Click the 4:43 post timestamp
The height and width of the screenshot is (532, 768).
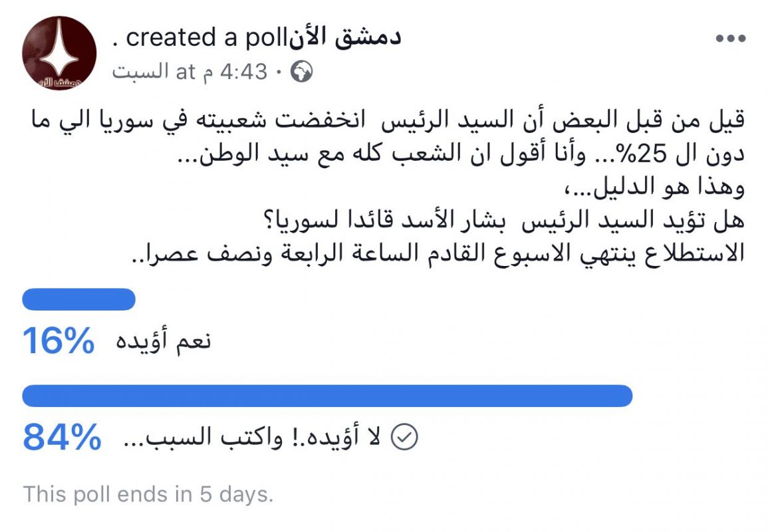coord(243,72)
